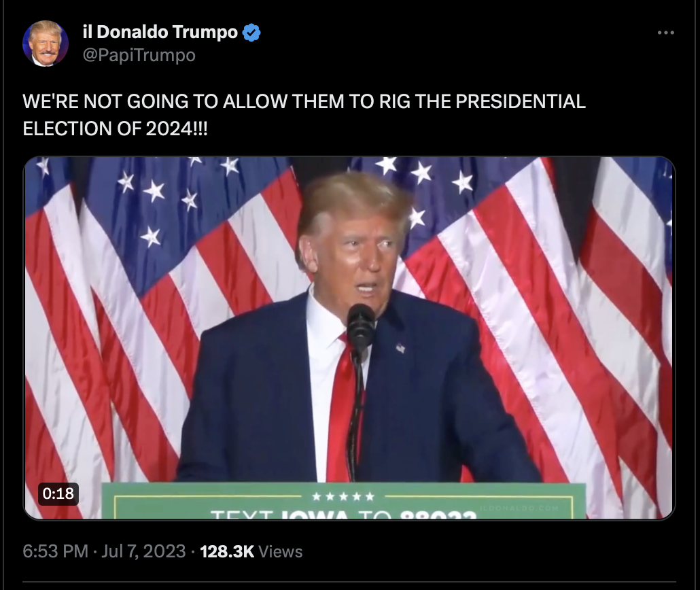Image resolution: width=700 pixels, height=590 pixels.
Task: Click the flag lapel pin on the suit
Action: click(400, 347)
